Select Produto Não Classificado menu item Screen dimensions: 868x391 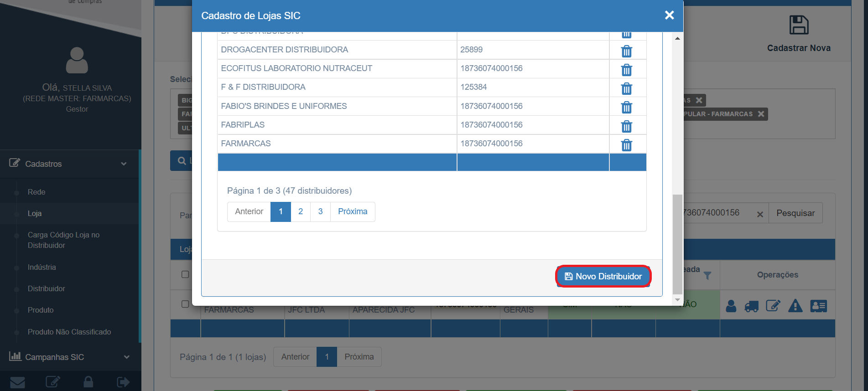pyautogui.click(x=69, y=332)
